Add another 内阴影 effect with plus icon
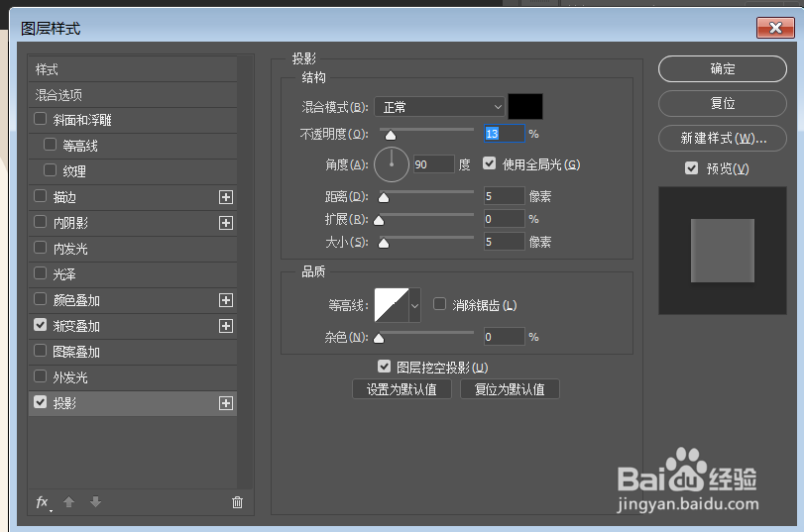This screenshot has height=532, width=804. coord(226,223)
